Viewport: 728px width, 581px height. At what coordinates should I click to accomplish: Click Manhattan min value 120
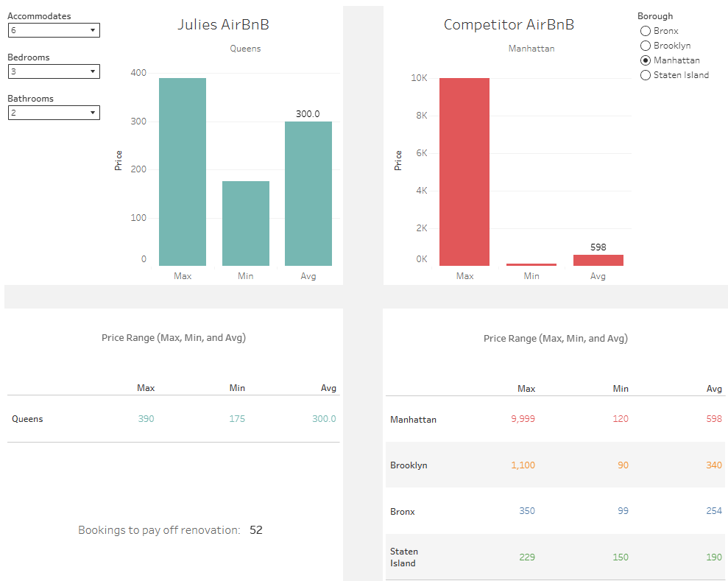621,419
